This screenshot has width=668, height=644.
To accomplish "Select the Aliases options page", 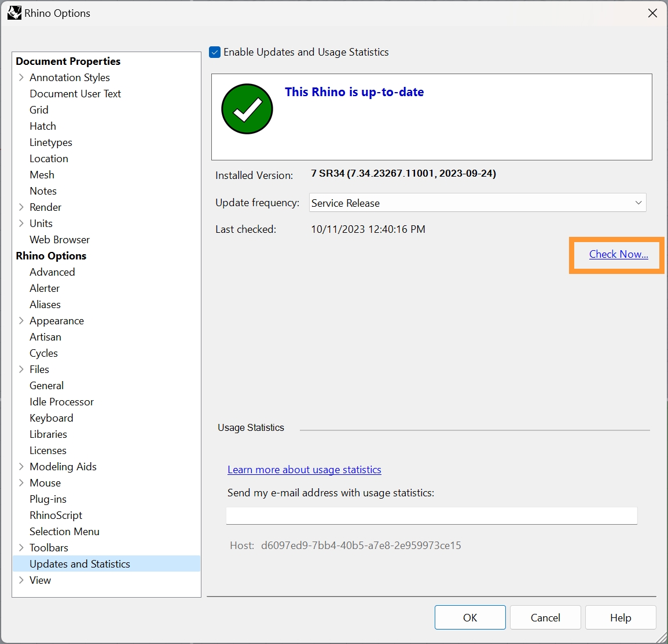I will point(45,305).
